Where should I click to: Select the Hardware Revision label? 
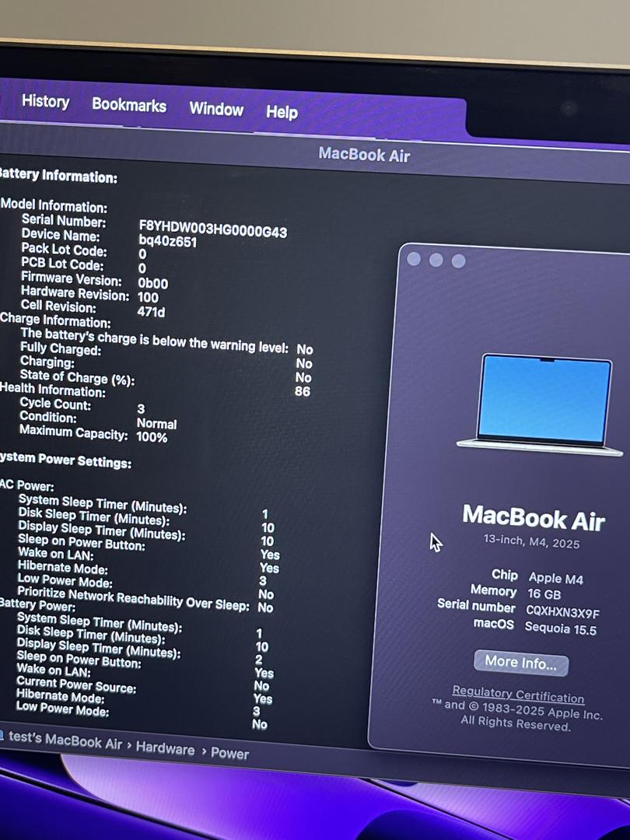pyautogui.click(x=75, y=293)
